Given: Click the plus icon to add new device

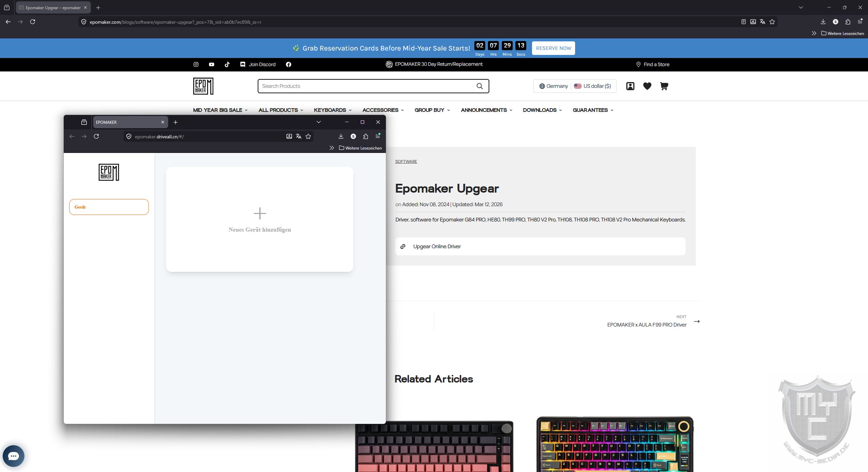Looking at the screenshot, I should click(x=260, y=214).
